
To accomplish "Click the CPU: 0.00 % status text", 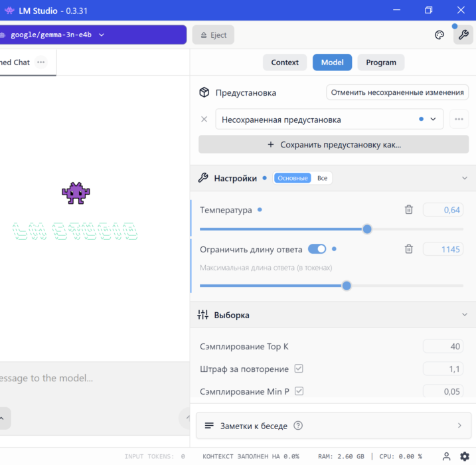I will (400, 456).
